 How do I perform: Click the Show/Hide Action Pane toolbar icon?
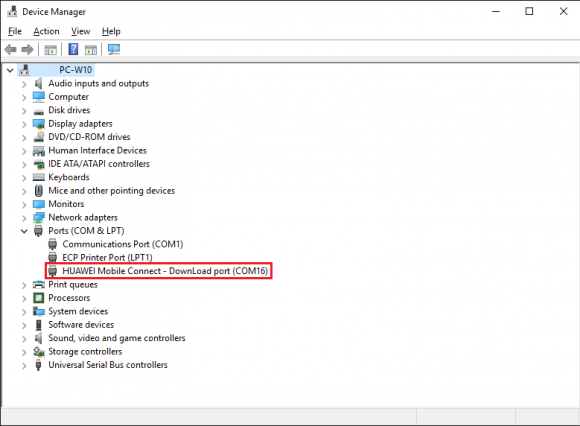[x=91, y=49]
